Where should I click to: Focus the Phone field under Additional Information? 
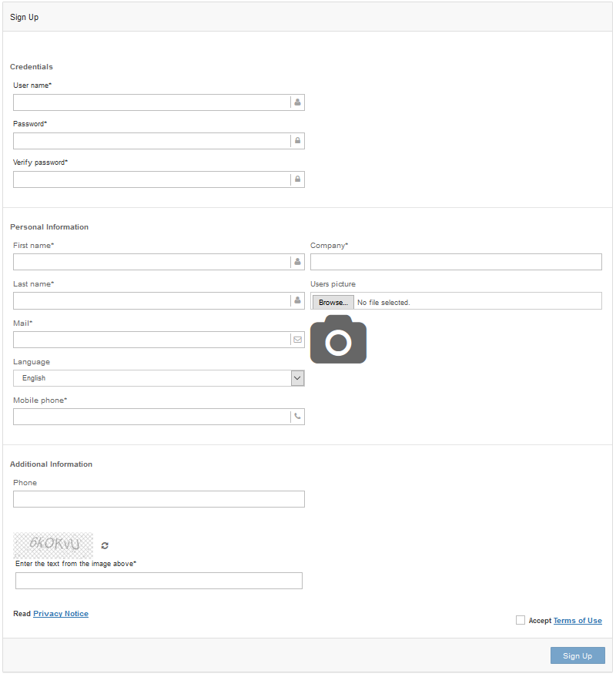(159, 499)
